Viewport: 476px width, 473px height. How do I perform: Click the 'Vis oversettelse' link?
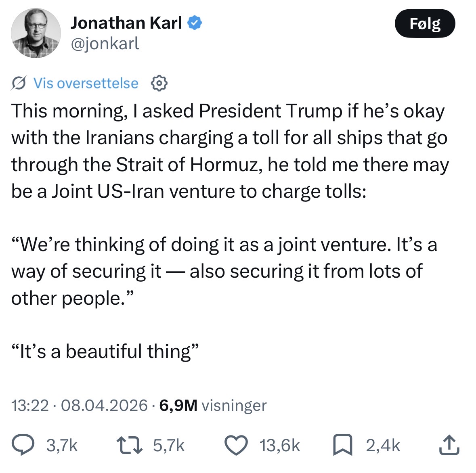[x=86, y=83]
